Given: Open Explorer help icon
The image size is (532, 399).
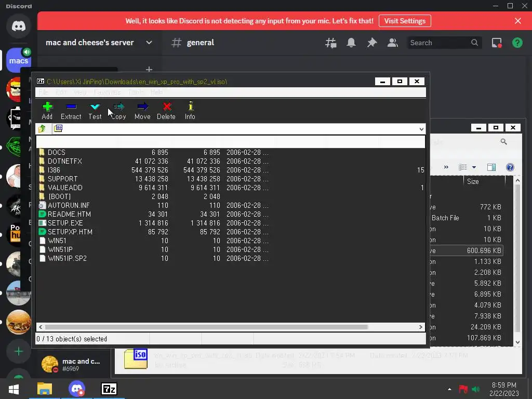Looking at the screenshot, I should pos(510,167).
